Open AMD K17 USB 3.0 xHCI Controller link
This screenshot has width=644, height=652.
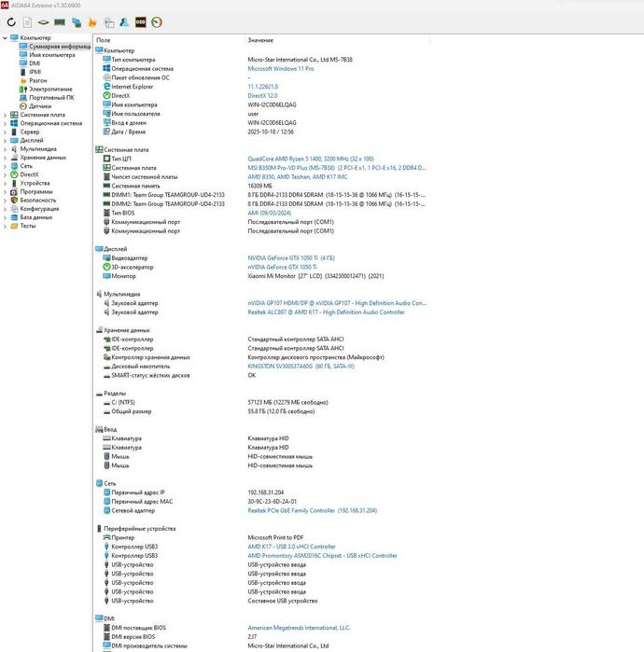click(291, 547)
